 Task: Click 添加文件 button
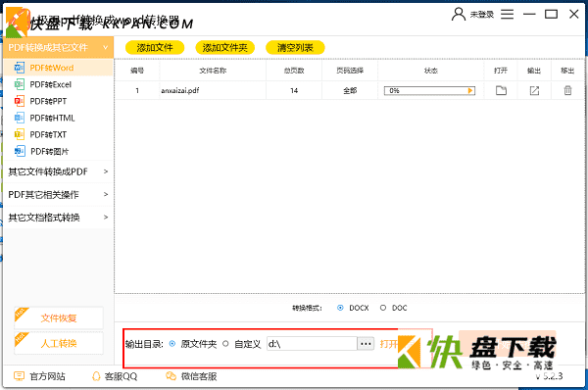coord(155,48)
